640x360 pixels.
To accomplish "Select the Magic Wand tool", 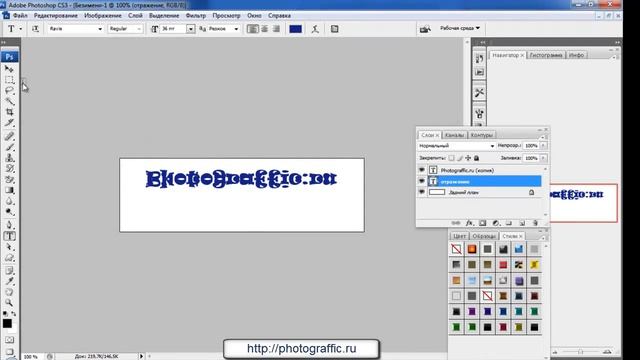I will tap(9, 101).
